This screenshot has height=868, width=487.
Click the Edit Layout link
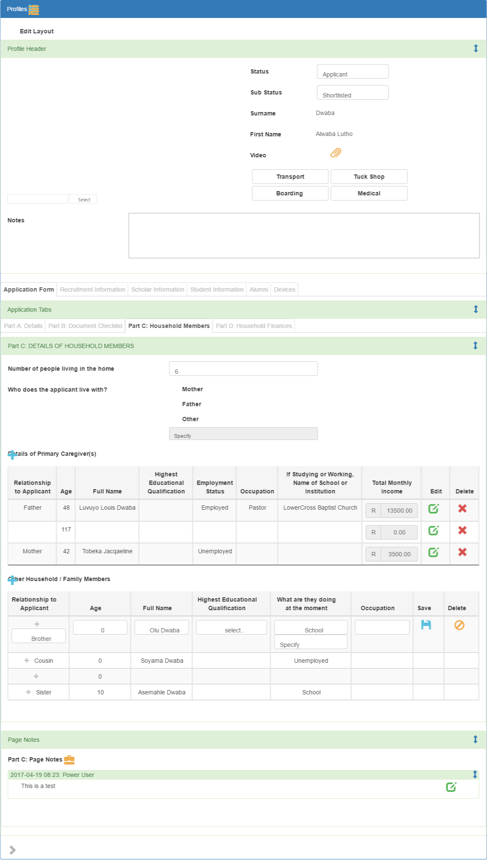point(37,31)
